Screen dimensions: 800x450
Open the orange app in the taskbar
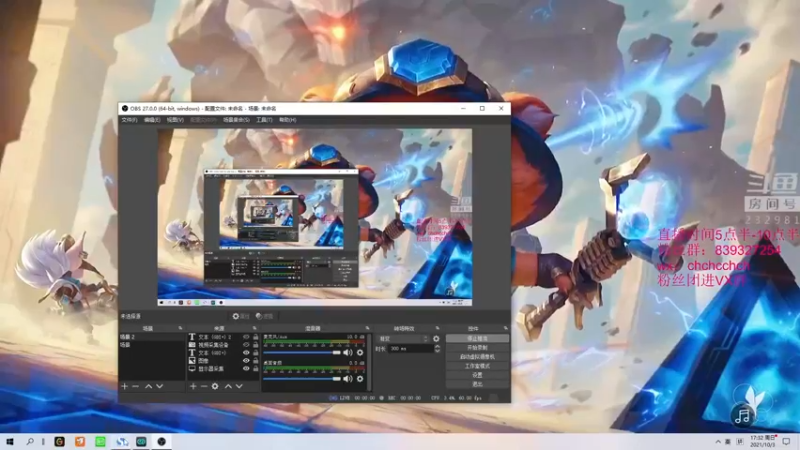coord(80,441)
